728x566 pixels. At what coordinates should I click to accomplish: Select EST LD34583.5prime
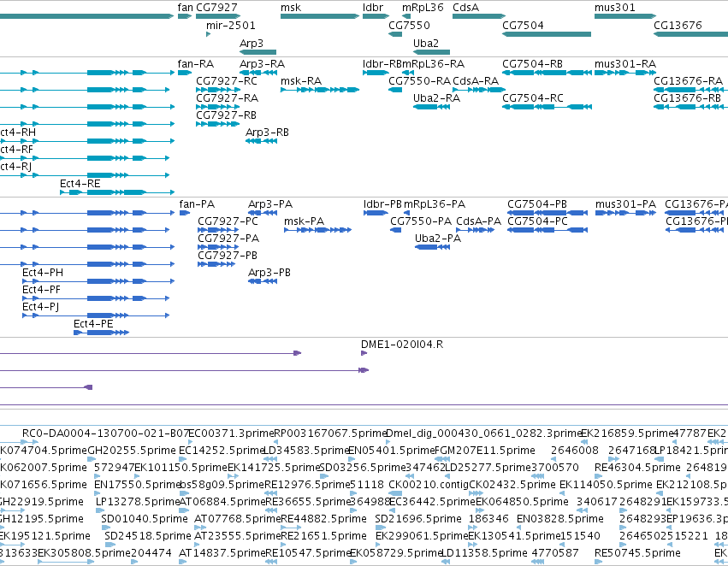point(306,451)
